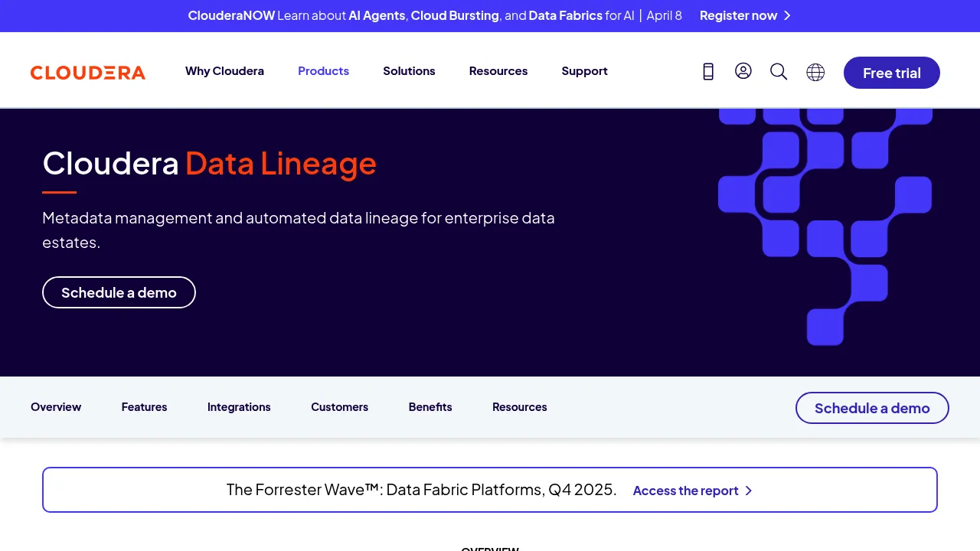Image resolution: width=980 pixels, height=551 pixels.
Task: Click Schedule a demo in hero banner
Action: [x=119, y=292]
